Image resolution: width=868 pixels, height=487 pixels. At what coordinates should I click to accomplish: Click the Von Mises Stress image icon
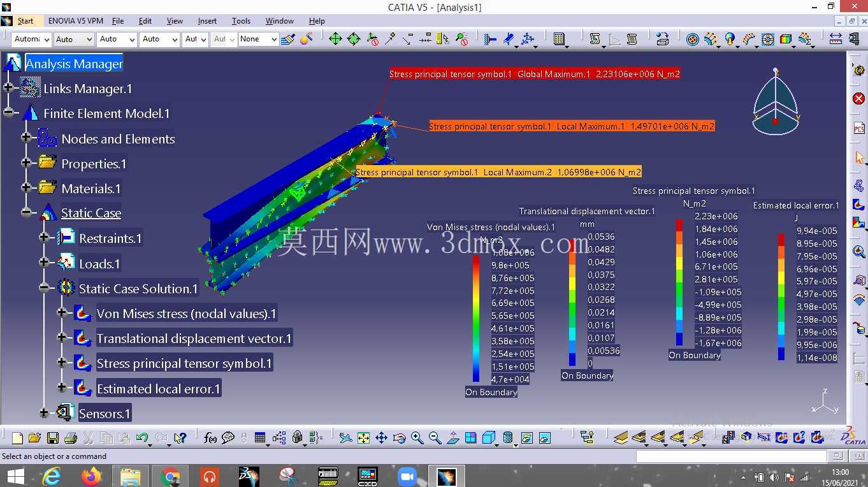(858, 205)
